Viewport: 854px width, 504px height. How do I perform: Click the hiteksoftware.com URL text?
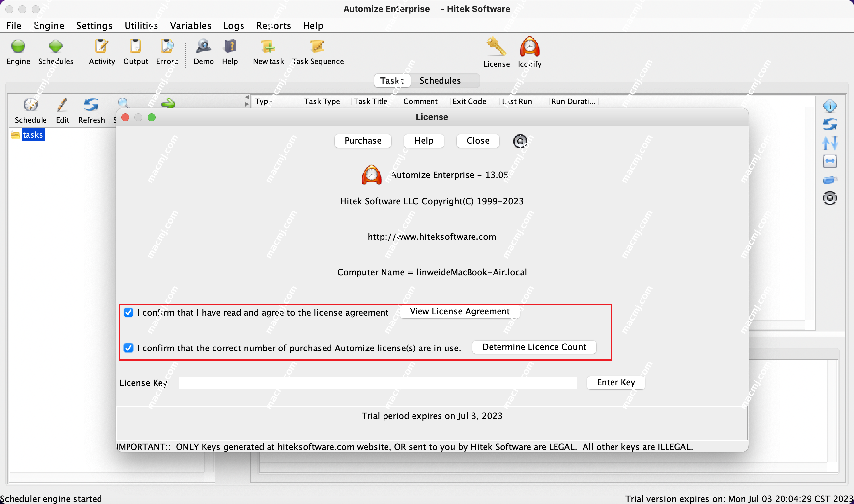[432, 237]
